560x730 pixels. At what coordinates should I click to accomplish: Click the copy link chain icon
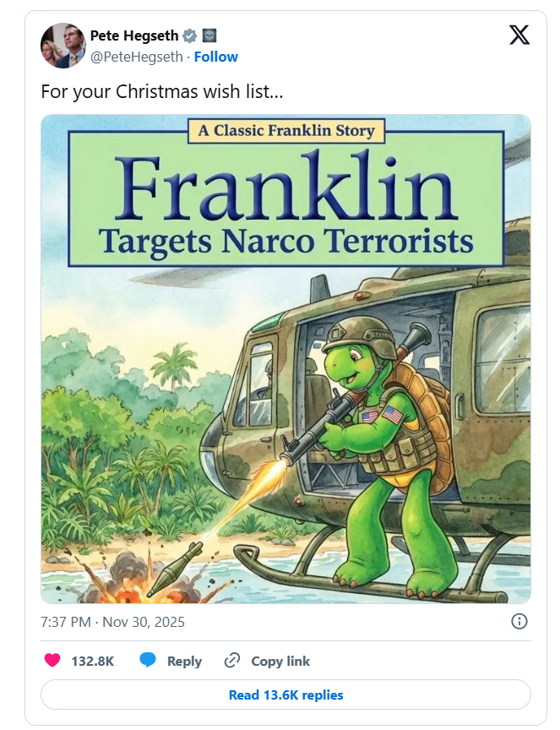(232, 661)
